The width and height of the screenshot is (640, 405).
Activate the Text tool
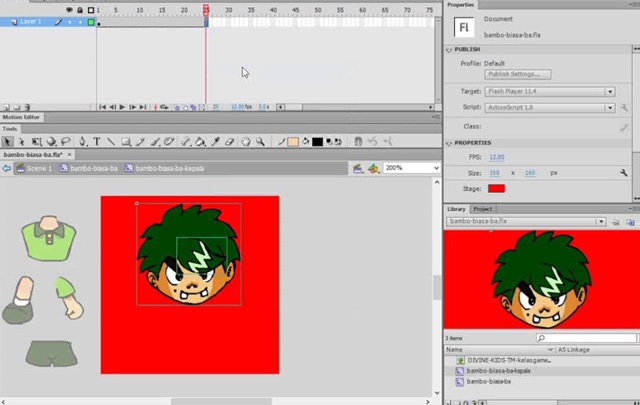pyautogui.click(x=97, y=142)
